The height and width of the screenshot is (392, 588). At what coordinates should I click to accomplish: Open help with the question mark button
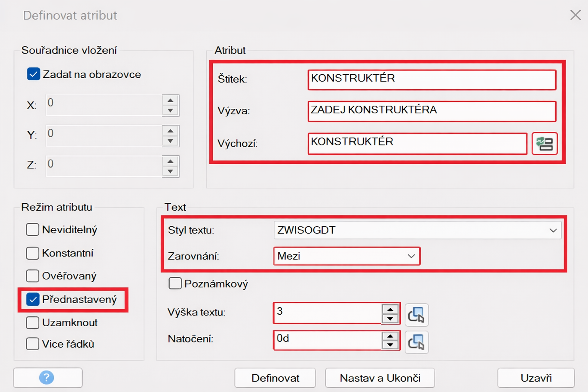47,378
